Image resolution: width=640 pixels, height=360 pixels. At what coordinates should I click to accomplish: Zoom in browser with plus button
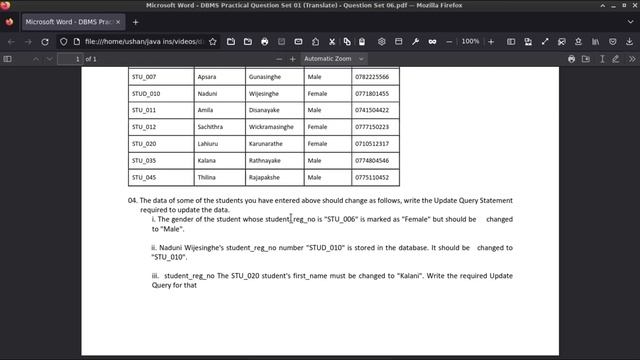coord(491,42)
